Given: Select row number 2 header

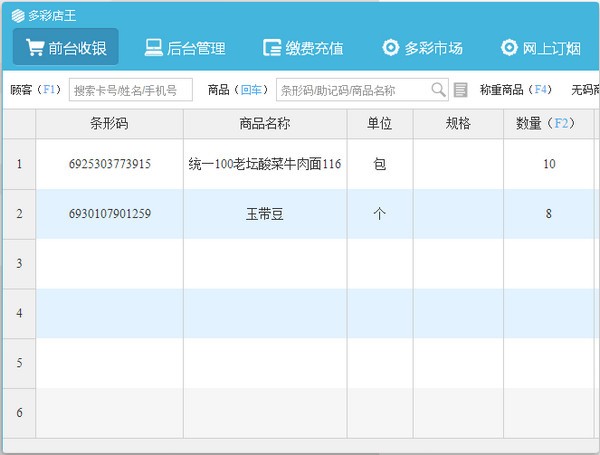Looking at the screenshot, I should point(20,214).
